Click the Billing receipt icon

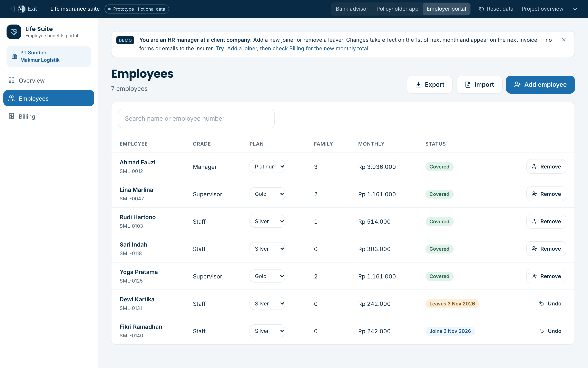[11, 116]
